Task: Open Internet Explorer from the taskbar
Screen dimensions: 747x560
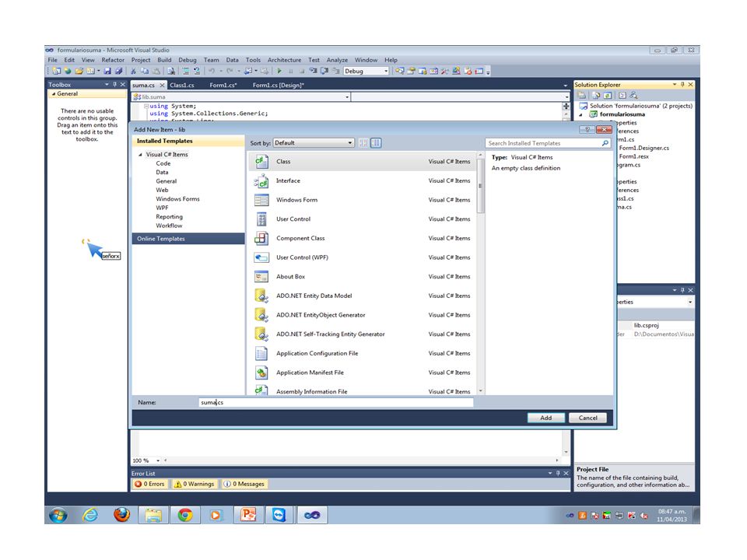Action: tap(90, 515)
